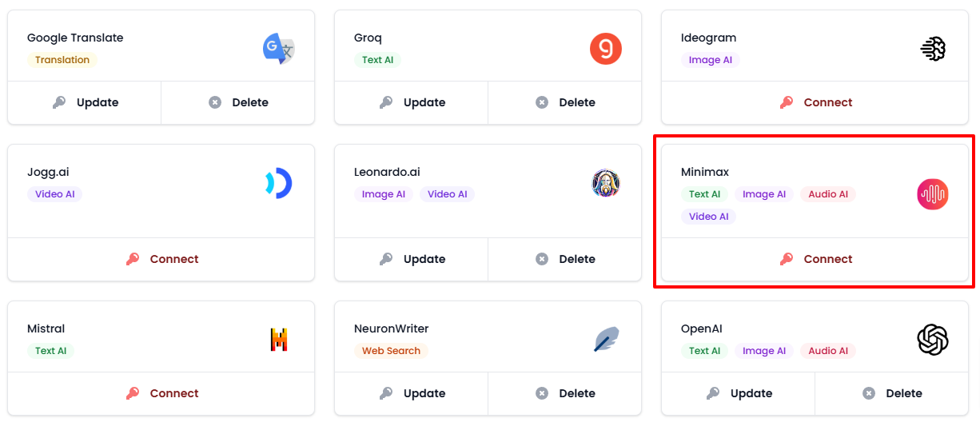Click the Groq orange logo icon

point(606,49)
